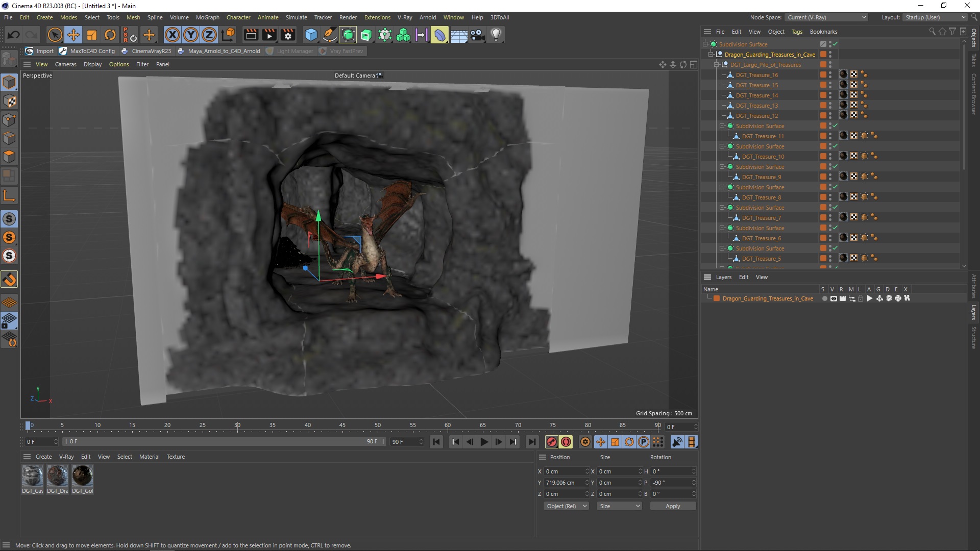The image size is (980, 551).
Task: Activate the Move tool
Action: [x=73, y=35]
